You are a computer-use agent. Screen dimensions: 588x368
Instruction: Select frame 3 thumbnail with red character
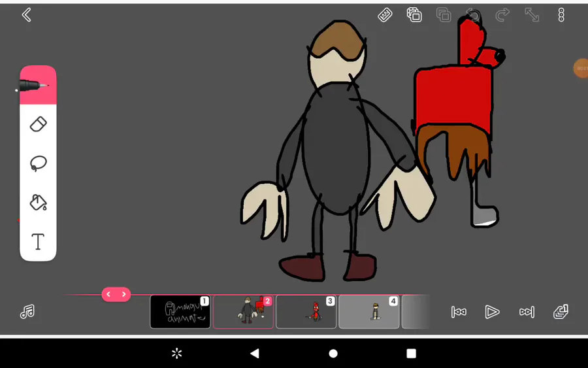click(x=306, y=312)
